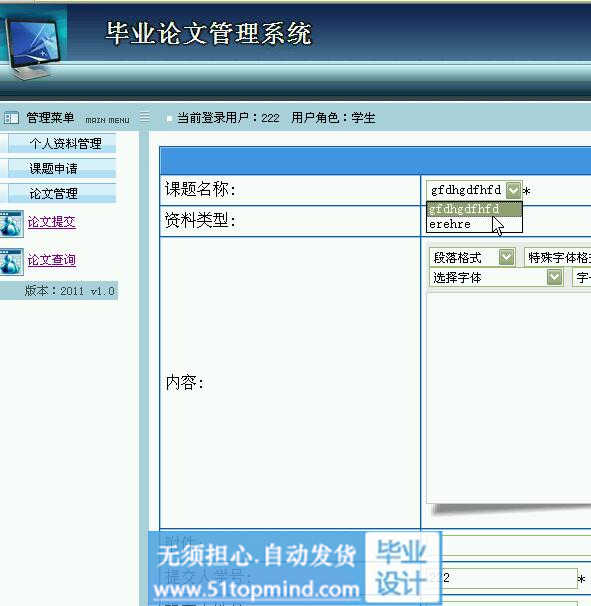The height and width of the screenshot is (606, 591).
Task: Click inside the 内容 editor text area
Action: point(509,398)
